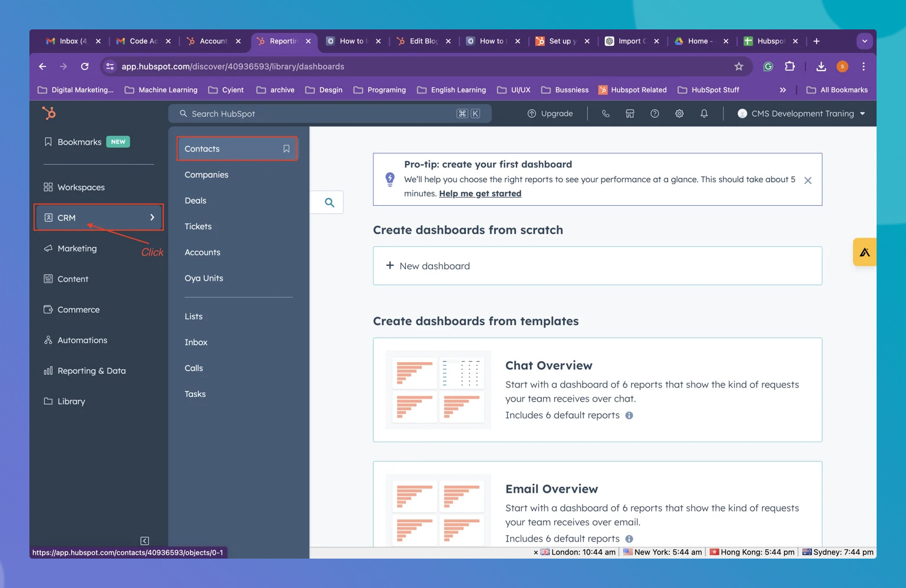Click the HubSpot sprocket logo
This screenshot has width=906, height=588.
(x=49, y=113)
